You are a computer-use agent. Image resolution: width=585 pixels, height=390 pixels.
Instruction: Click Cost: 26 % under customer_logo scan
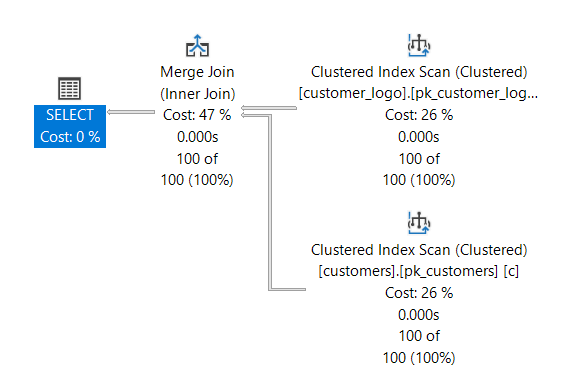click(419, 115)
